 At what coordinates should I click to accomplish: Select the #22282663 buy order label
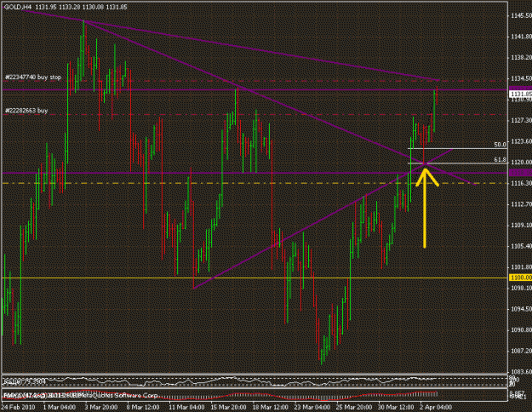pos(26,111)
